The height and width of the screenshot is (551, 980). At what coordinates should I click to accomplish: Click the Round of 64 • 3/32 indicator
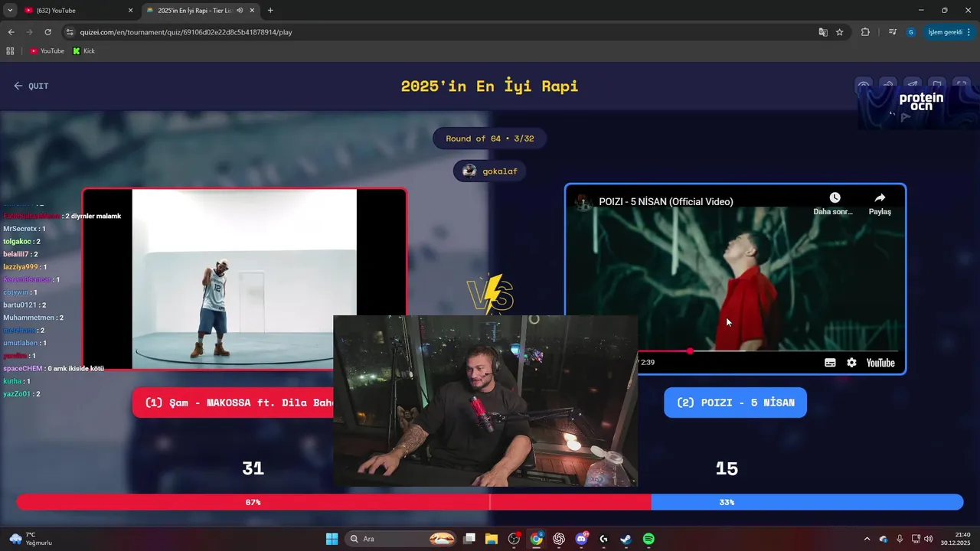click(x=490, y=139)
